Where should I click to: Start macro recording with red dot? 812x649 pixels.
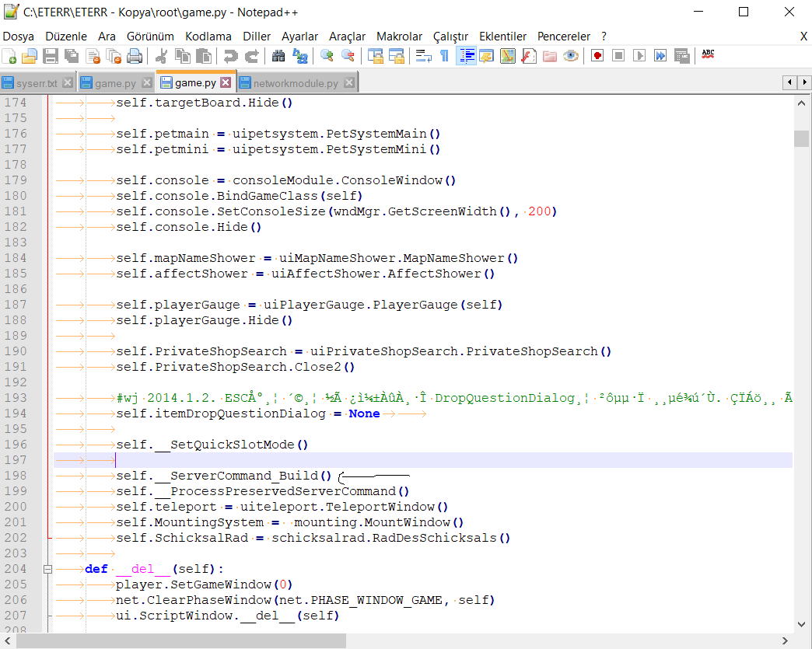(597, 56)
